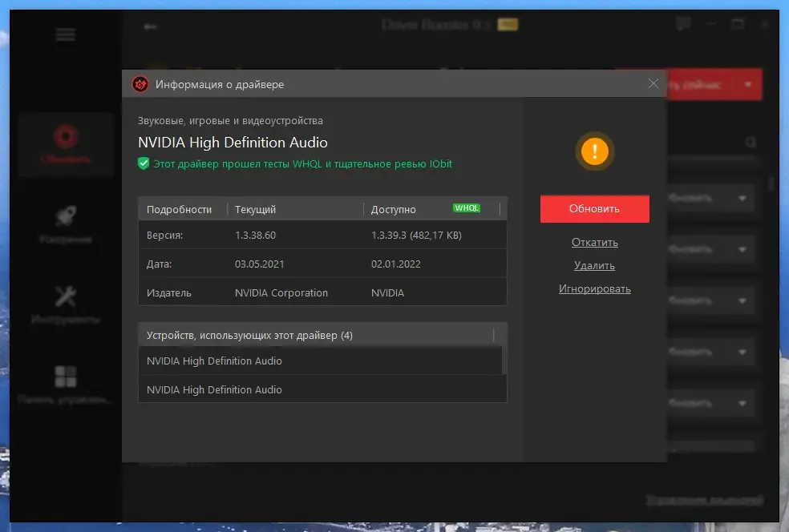Image resolution: width=789 pixels, height=532 pixels.
Task: Click the Подробности column header
Action: 179,209
